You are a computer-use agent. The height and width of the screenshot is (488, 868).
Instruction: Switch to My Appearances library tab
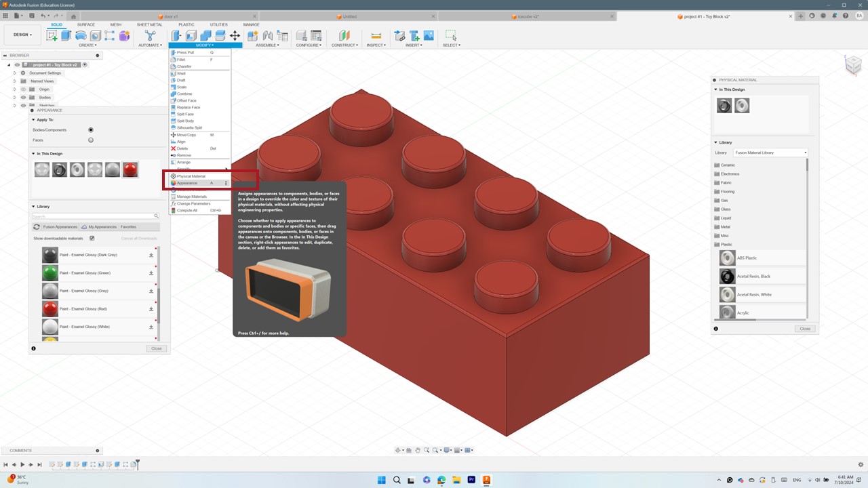point(99,227)
